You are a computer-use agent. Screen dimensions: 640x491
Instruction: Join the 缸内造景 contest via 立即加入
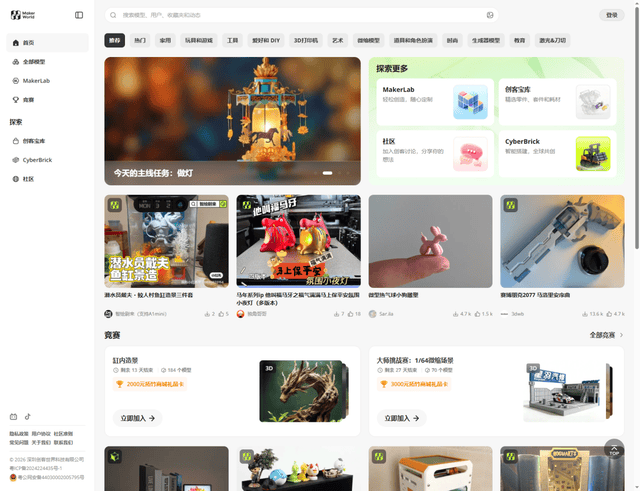click(139, 418)
